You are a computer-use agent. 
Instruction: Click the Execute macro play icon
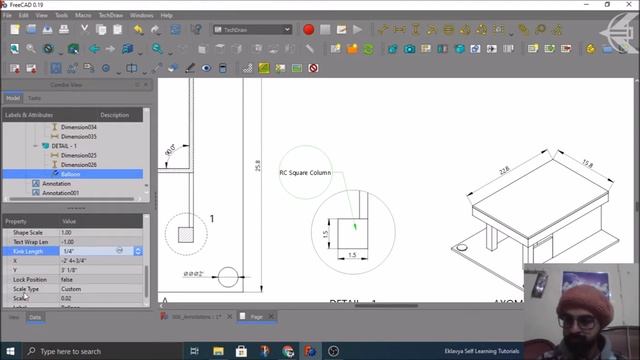358,29
